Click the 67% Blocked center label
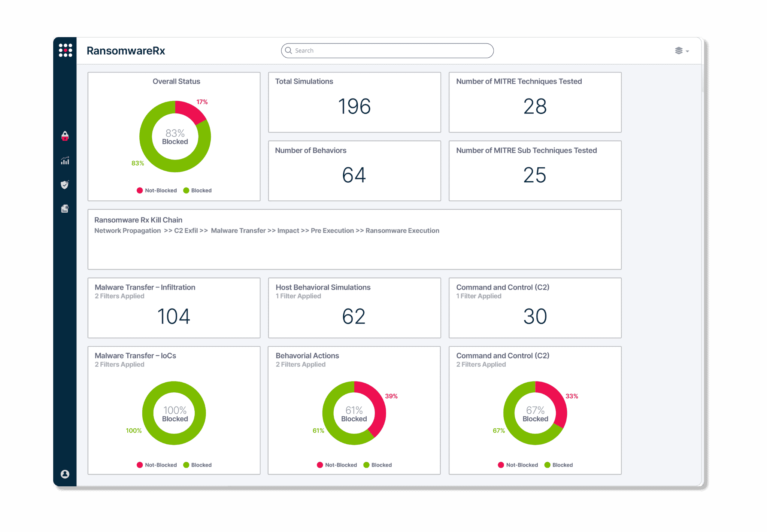Screen dimensions: 767x532 [535, 414]
